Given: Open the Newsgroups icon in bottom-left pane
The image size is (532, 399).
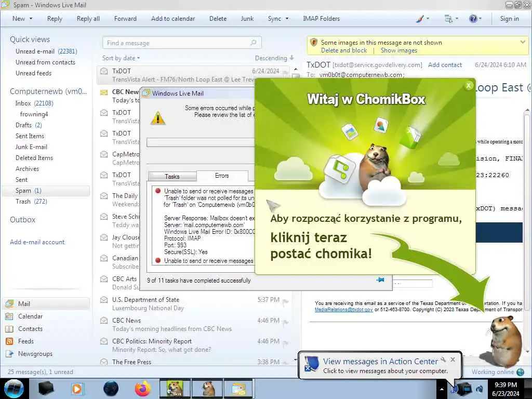Looking at the screenshot, I should pyautogui.click(x=9, y=354).
